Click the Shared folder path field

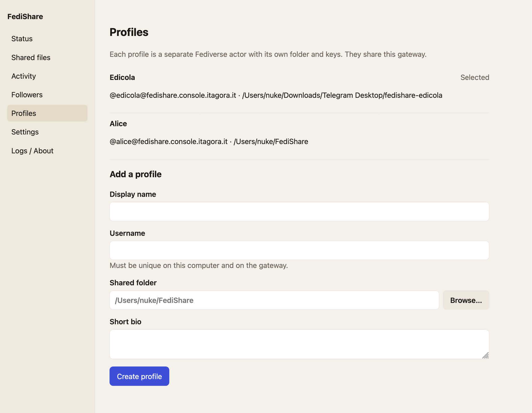274,300
